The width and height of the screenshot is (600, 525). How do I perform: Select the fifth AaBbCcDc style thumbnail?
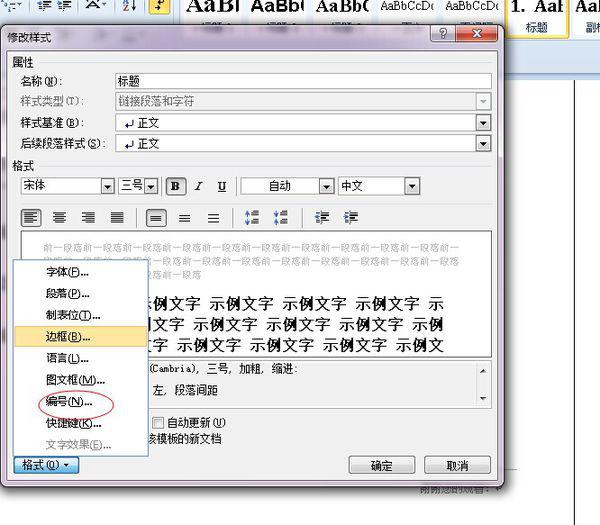tap(471, 11)
